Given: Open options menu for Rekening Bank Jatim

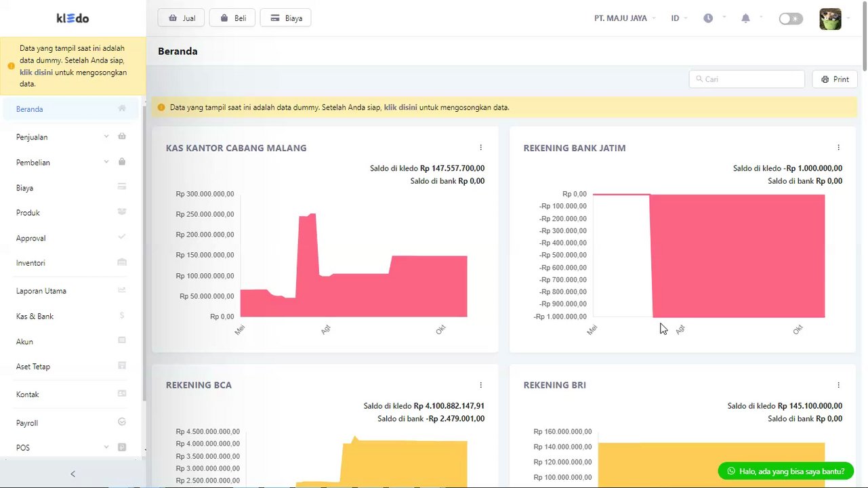Looking at the screenshot, I should coord(838,148).
